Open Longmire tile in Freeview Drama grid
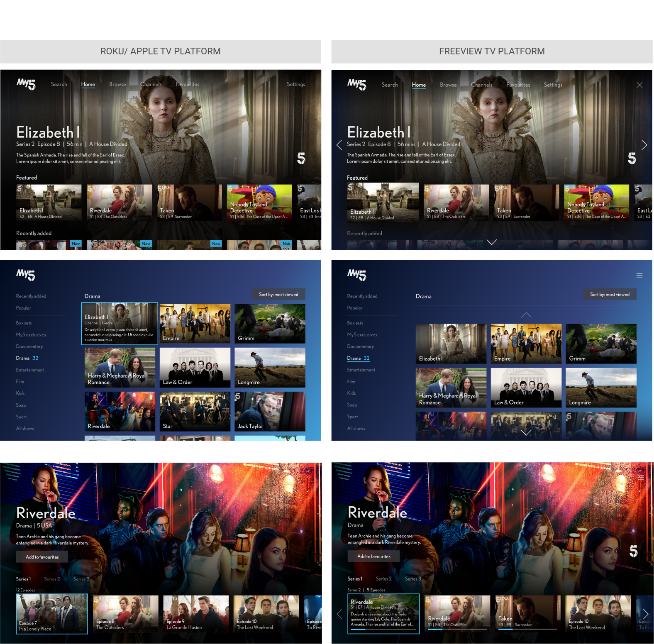 point(601,388)
